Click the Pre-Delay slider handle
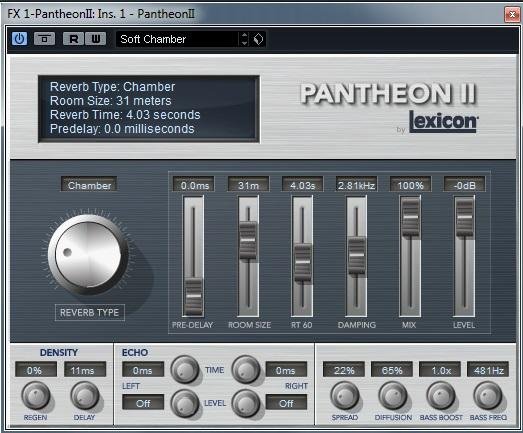This screenshot has height=433, width=523. (193, 296)
